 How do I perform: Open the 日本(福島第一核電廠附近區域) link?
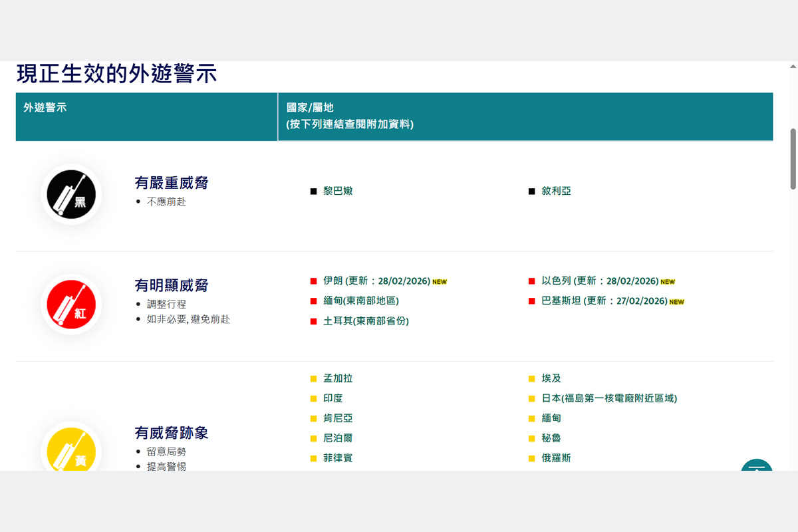coord(609,398)
